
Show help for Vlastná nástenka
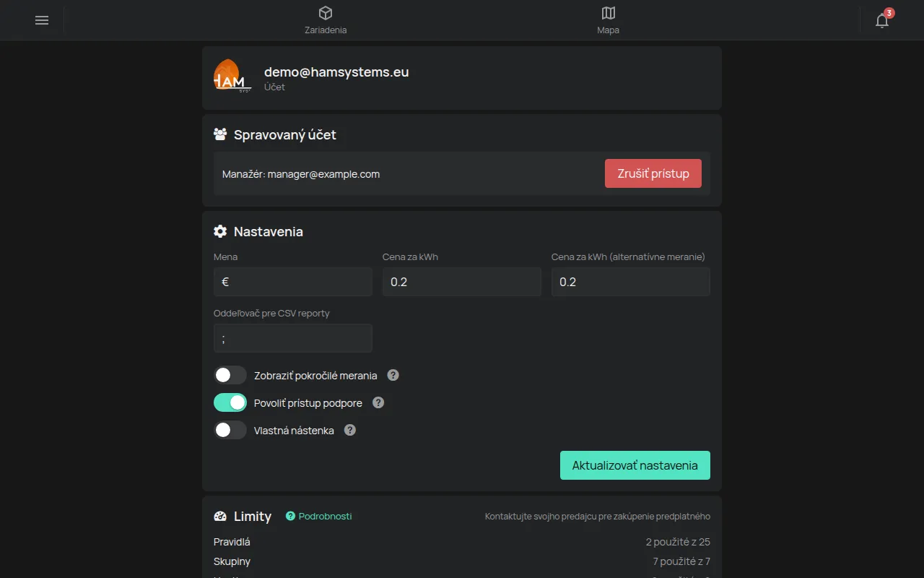(x=350, y=430)
